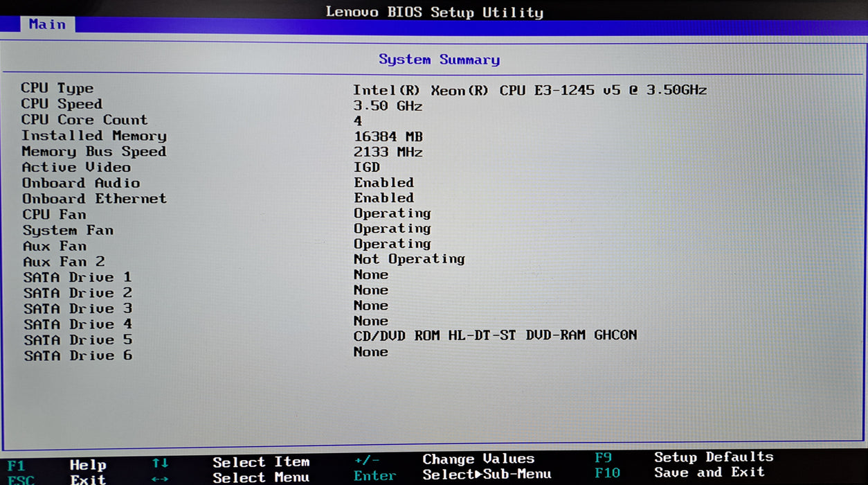This screenshot has height=485, width=868.
Task: Select the 16384 MB memory value
Action: (388, 136)
